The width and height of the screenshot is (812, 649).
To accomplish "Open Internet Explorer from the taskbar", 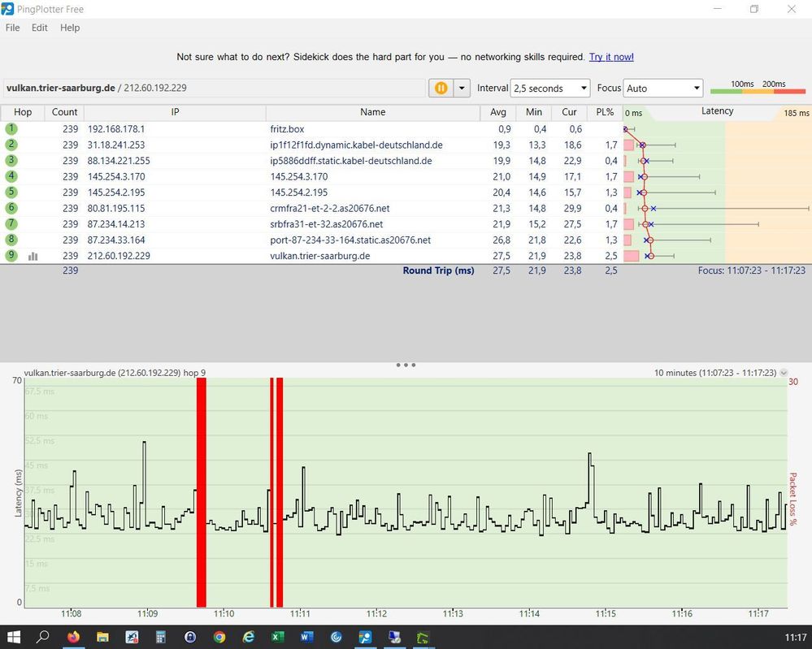I will click(249, 637).
